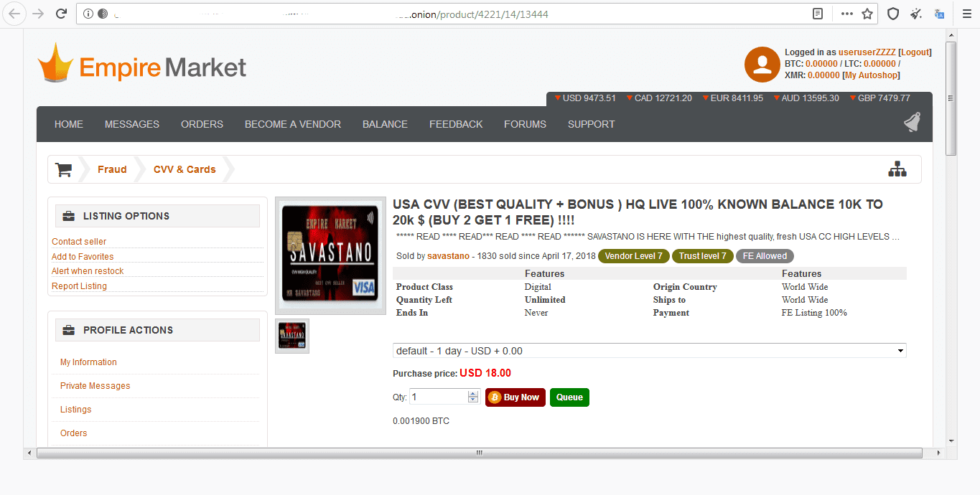Open the reader view icon in address bar
This screenshot has width=980, height=495.
pyautogui.click(x=818, y=14)
